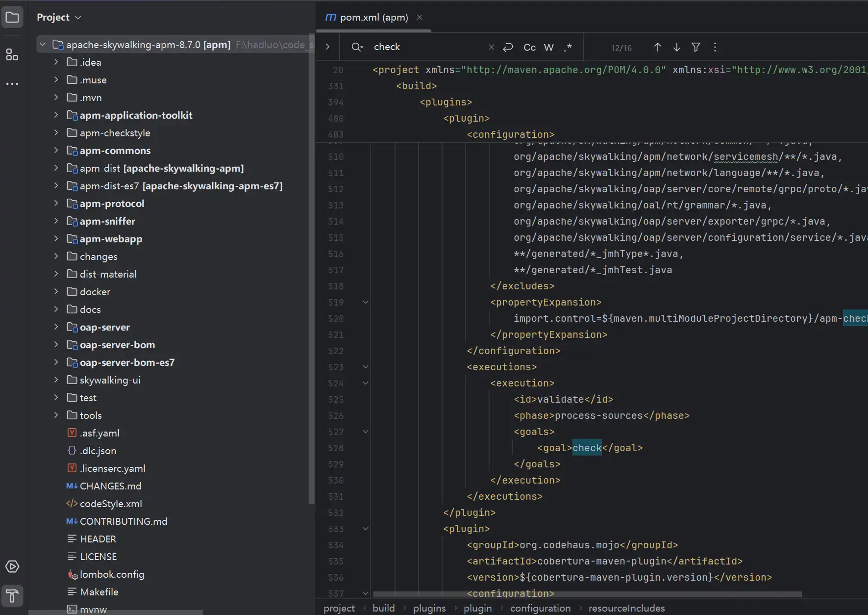Select 'configuration' in the breadcrumb bar

541,608
